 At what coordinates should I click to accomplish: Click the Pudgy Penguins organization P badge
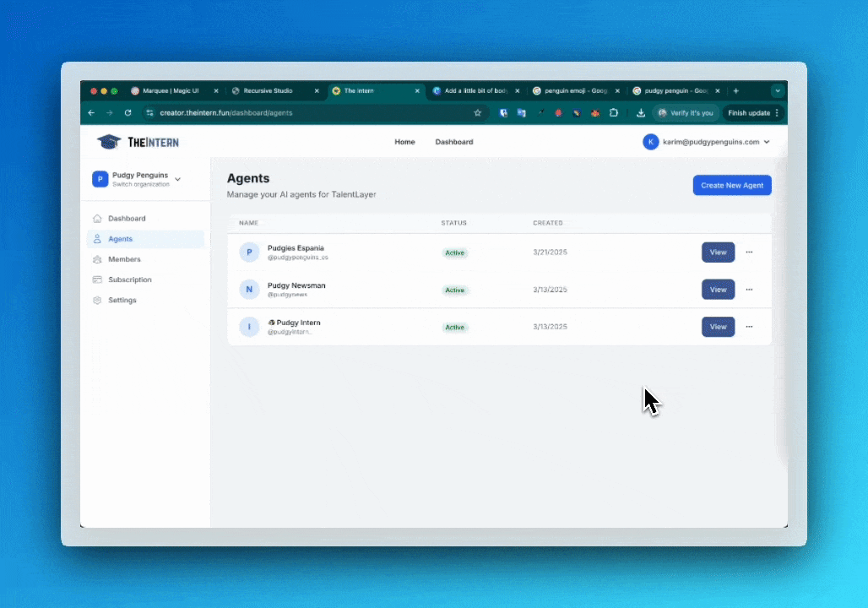tap(100, 179)
